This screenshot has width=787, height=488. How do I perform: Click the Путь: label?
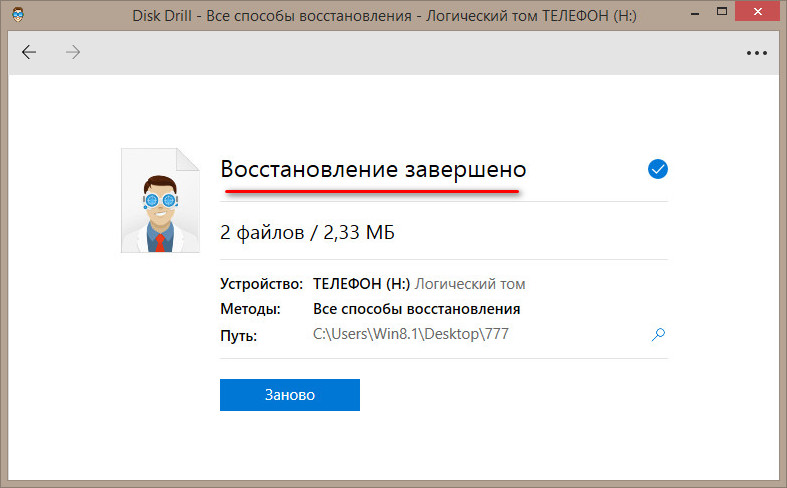click(x=238, y=335)
